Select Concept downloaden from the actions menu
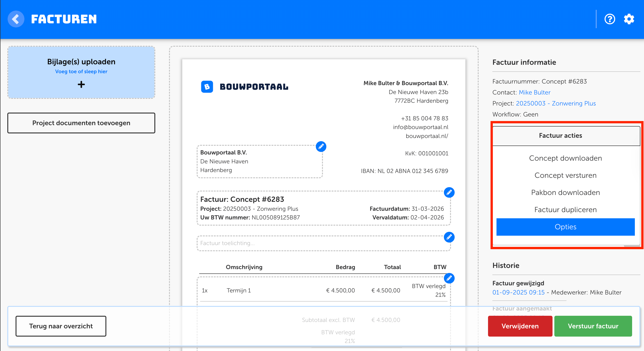This screenshot has height=351, width=644. pyautogui.click(x=566, y=158)
